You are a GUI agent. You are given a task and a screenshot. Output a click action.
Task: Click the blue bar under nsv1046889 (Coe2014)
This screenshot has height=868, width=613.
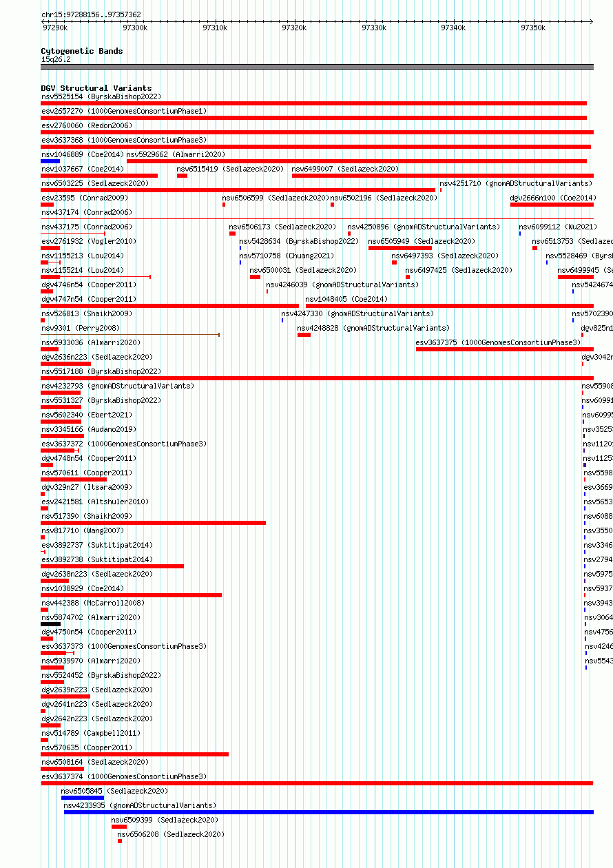(50, 161)
